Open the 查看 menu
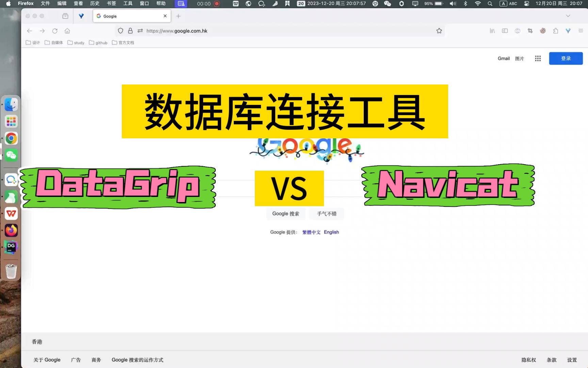Image resolution: width=588 pixels, height=368 pixels. coord(78,3)
